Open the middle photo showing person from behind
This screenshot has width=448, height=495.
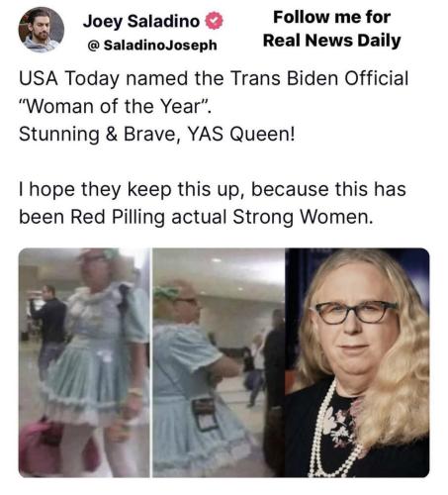219,362
